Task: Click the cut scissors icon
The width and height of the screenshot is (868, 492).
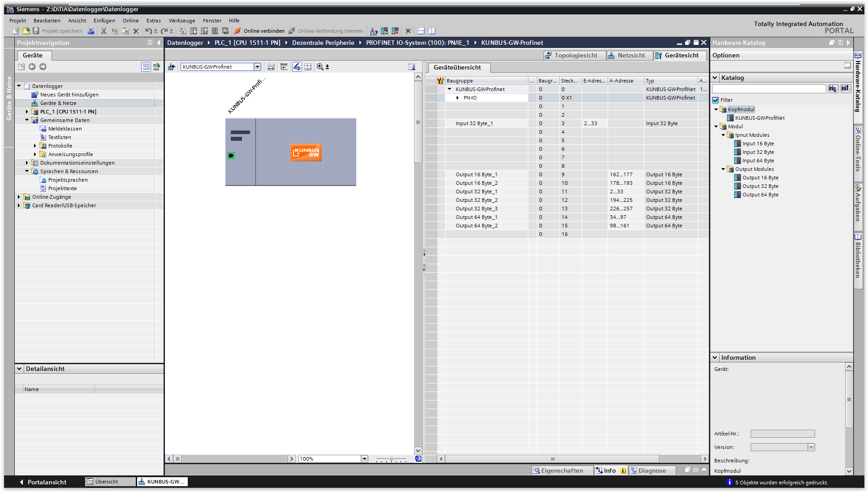Action: [x=104, y=31]
